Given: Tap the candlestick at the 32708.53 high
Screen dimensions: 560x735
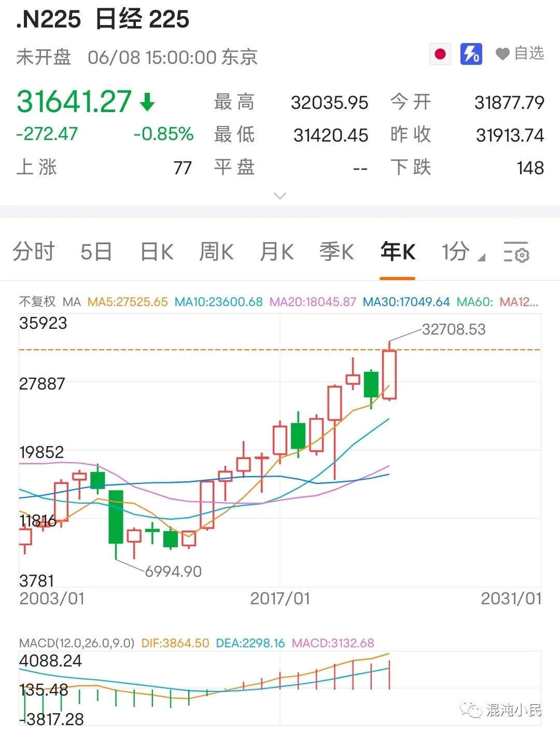Looking at the screenshot, I should pos(389,375).
